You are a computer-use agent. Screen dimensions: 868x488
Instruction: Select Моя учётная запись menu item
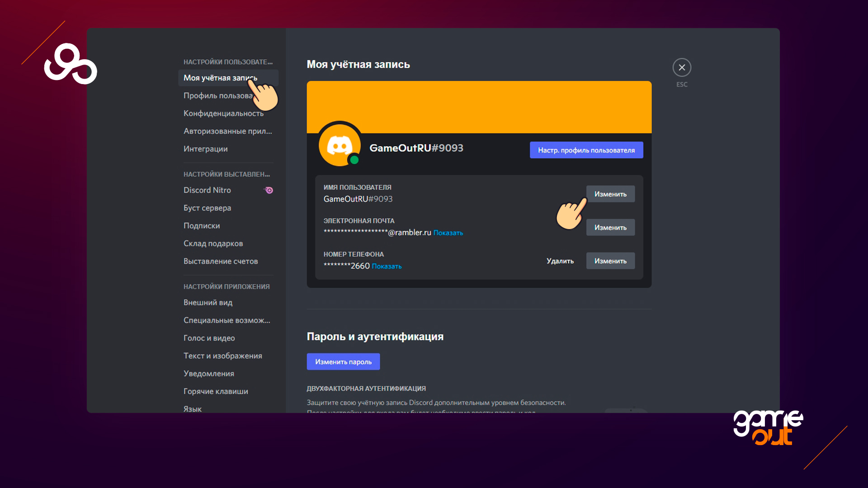[221, 77]
